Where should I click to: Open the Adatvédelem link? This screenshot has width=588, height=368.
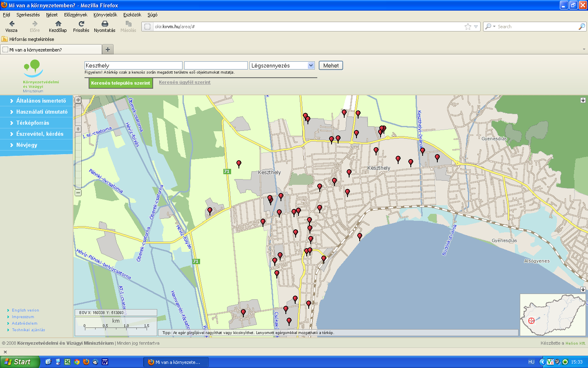coord(24,323)
